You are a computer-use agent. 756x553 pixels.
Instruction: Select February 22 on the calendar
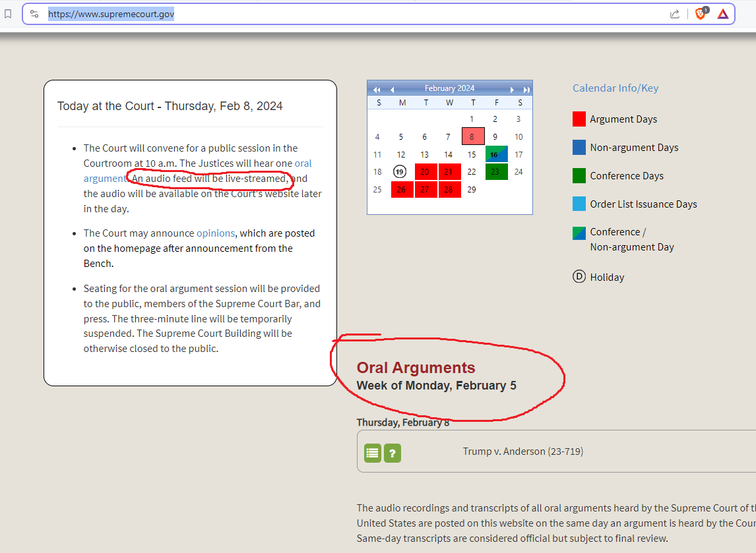click(x=472, y=172)
